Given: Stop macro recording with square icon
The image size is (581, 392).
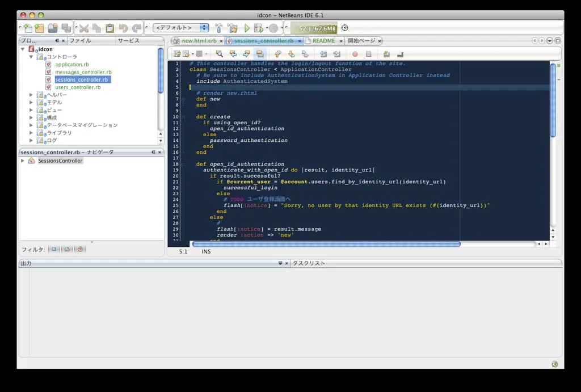Looking at the screenshot, I should pyautogui.click(x=368, y=54).
